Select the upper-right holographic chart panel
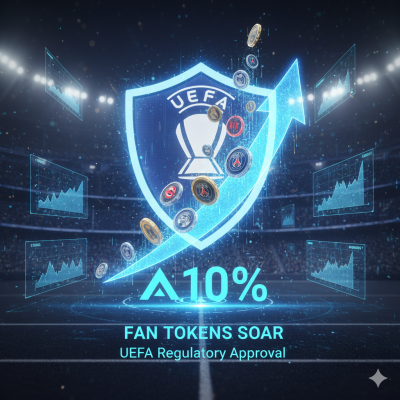 [335, 83]
